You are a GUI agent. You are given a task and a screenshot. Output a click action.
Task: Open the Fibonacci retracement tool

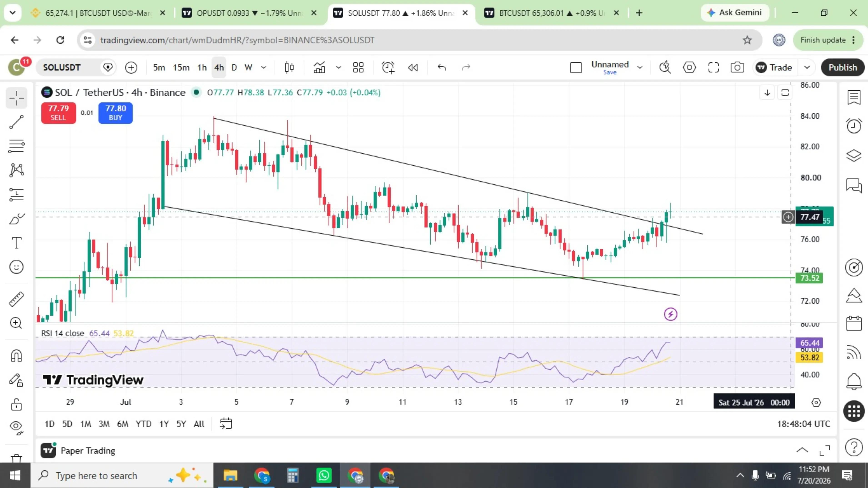point(16,146)
